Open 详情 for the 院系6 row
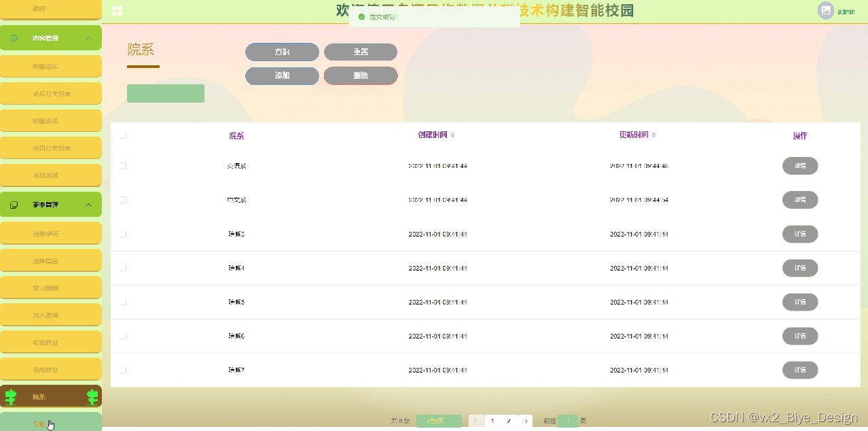The width and height of the screenshot is (868, 431). [x=800, y=336]
